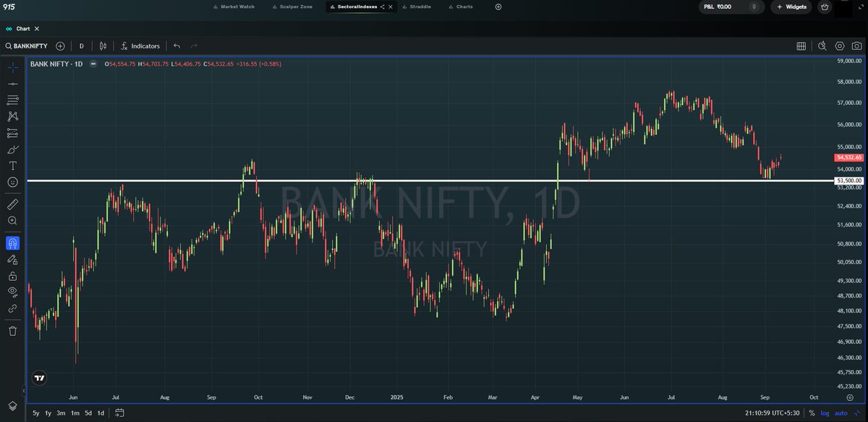Screen dimensions: 868x422
Task: Collapse the BANK NIFTY legend toggle
Action: [93, 64]
